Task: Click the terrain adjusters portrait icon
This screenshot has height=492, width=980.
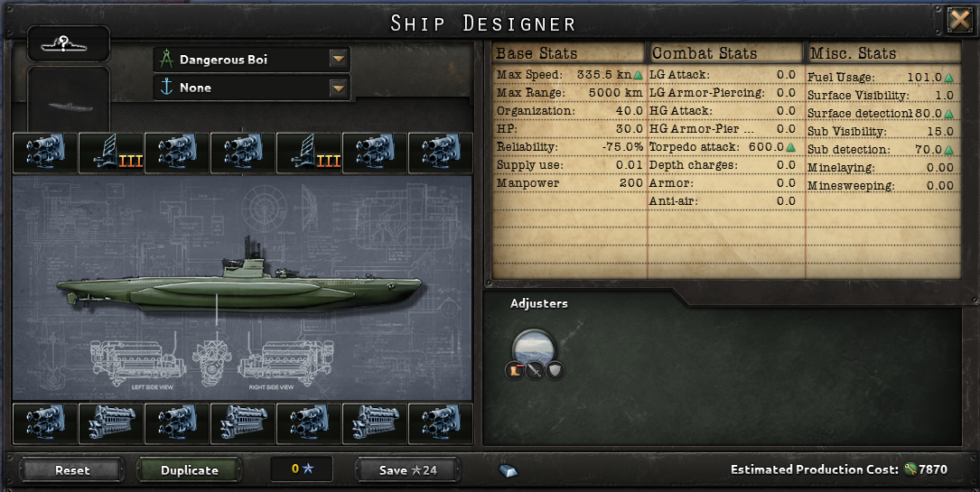Action: point(534,348)
